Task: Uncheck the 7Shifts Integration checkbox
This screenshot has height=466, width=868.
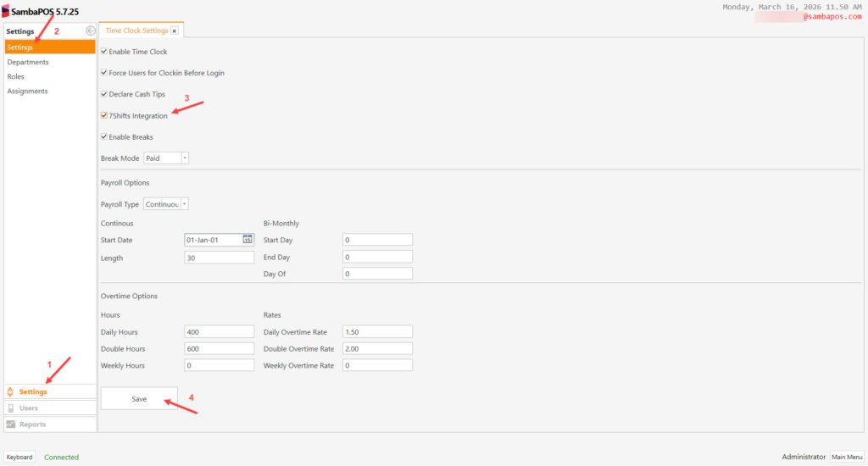Action: (x=104, y=115)
